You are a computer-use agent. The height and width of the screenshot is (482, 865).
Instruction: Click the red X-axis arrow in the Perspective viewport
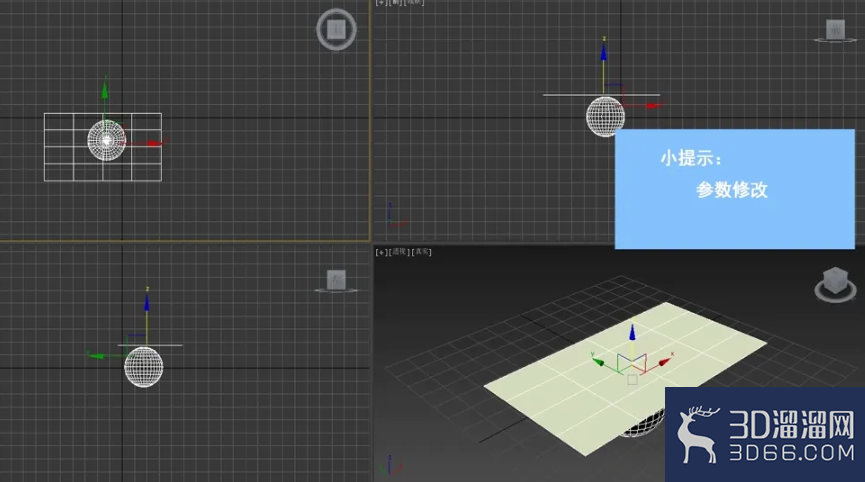pyautogui.click(x=664, y=362)
